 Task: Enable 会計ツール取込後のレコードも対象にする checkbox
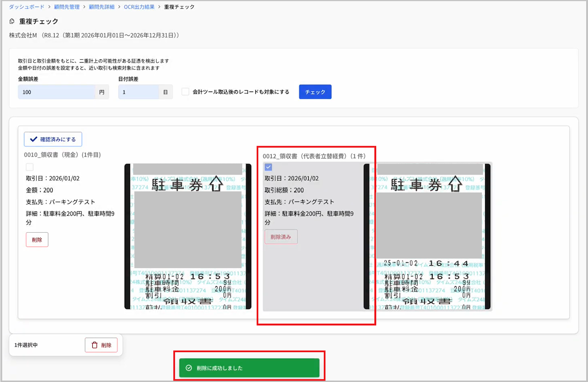point(186,92)
